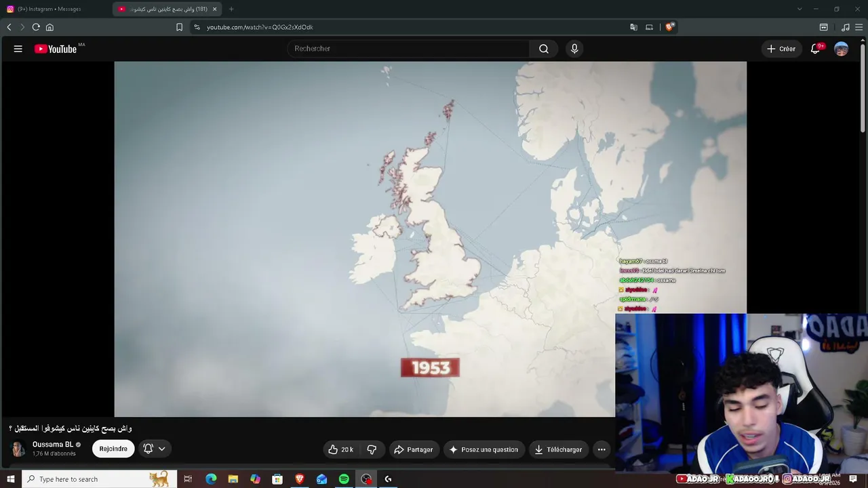Open the media playlist music note icon
Viewport: 868px width, 488px height.
pyautogui.click(x=845, y=27)
